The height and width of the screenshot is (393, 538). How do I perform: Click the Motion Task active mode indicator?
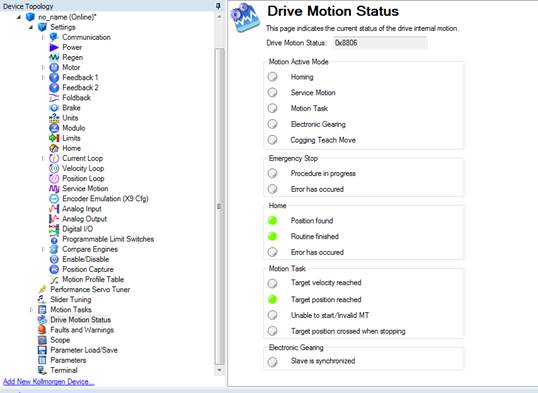pyautogui.click(x=272, y=108)
